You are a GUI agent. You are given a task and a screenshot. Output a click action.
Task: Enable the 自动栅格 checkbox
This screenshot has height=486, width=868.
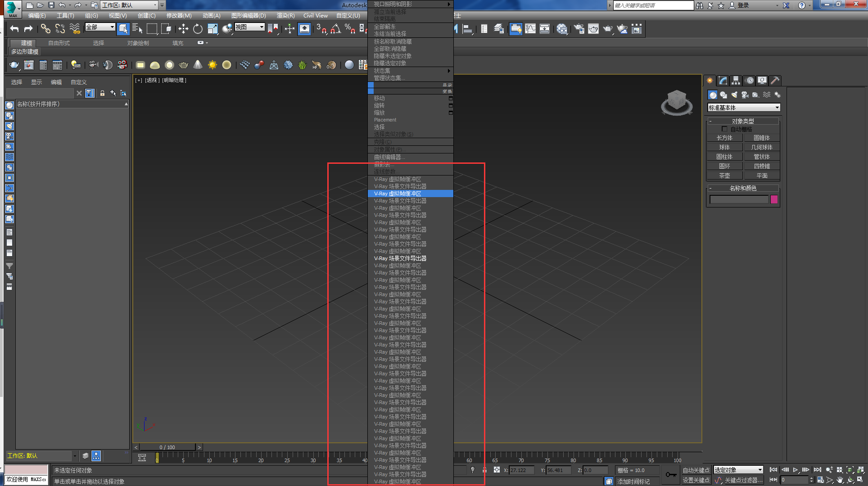pos(724,129)
